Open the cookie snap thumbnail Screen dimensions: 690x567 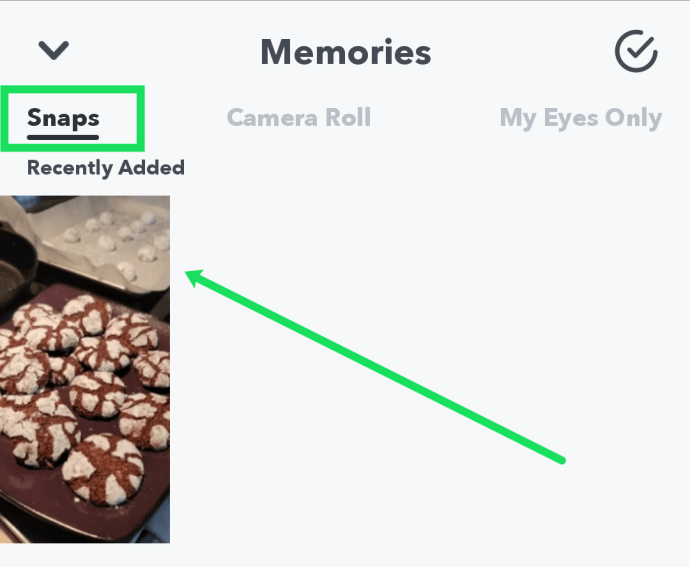[85, 368]
